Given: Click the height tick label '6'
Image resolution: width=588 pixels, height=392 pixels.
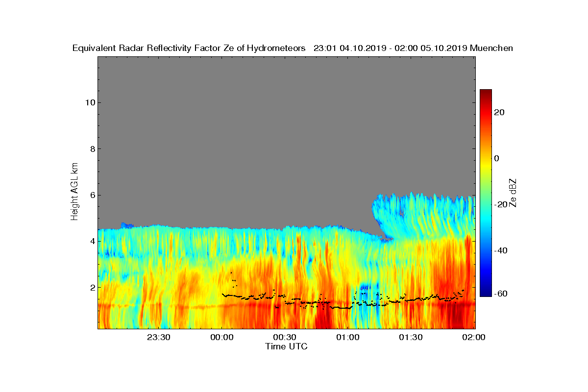Looking at the screenshot, I should (92, 195).
